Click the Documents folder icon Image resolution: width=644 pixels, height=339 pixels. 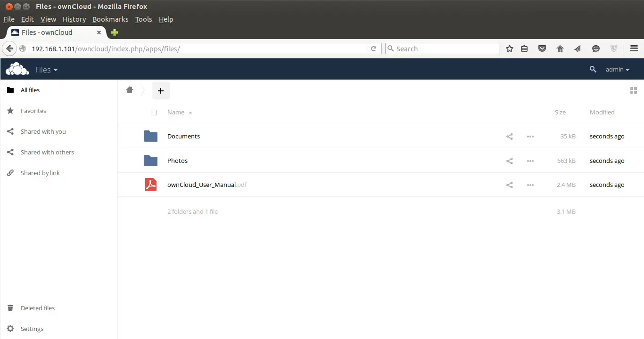[151, 136]
